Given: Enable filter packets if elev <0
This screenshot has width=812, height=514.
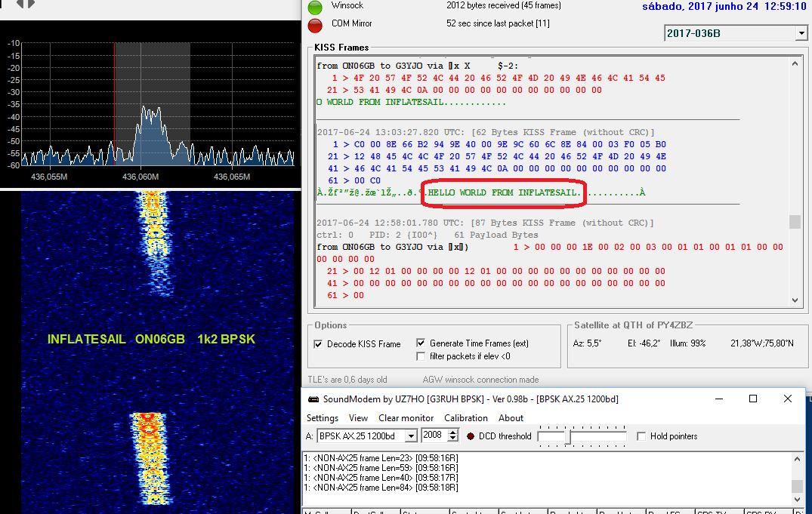Looking at the screenshot, I should coord(421,356).
